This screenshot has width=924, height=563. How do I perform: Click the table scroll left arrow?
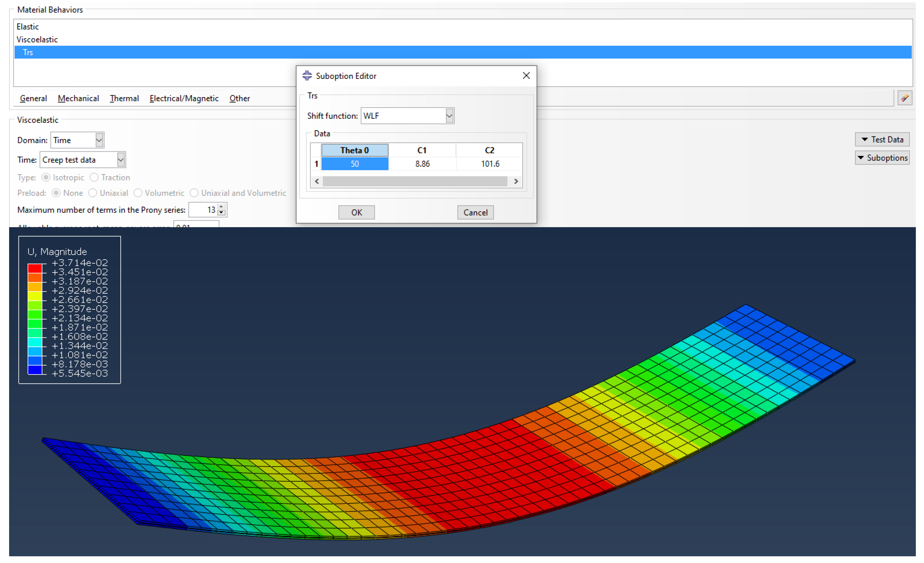tap(317, 182)
